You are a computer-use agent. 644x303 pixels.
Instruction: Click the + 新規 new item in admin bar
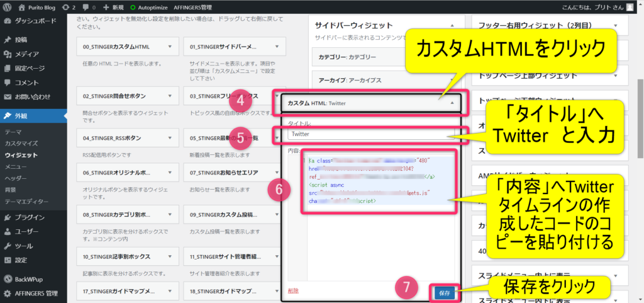pos(113,7)
